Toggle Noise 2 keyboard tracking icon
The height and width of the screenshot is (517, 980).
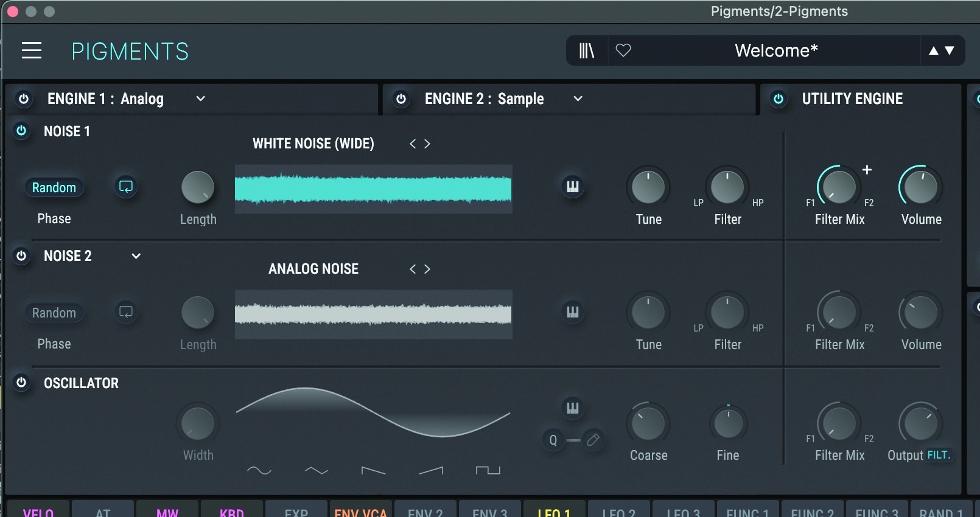(573, 312)
